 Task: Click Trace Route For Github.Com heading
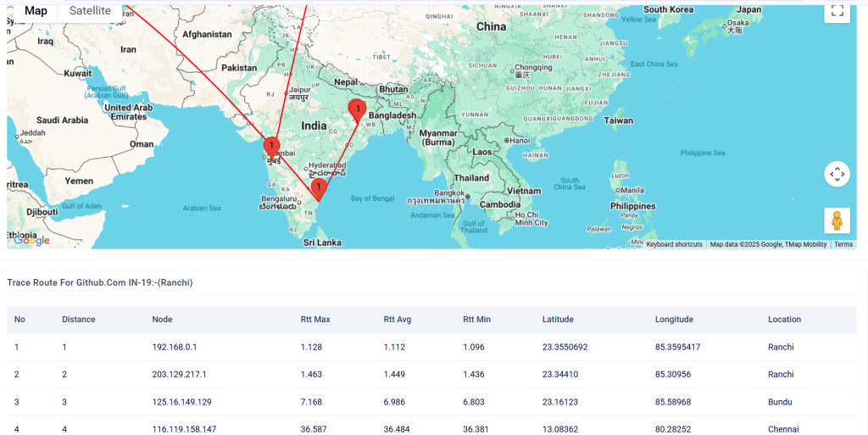coord(100,283)
